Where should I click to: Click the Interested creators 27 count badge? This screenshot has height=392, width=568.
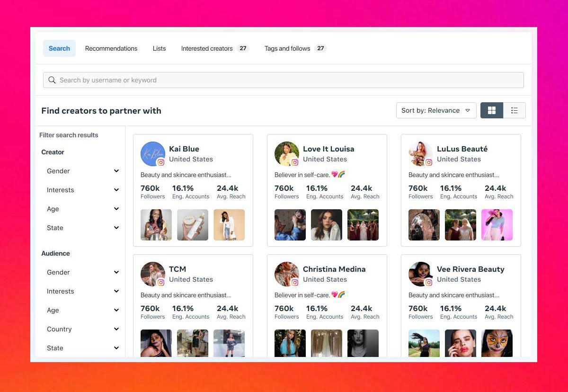coord(243,48)
